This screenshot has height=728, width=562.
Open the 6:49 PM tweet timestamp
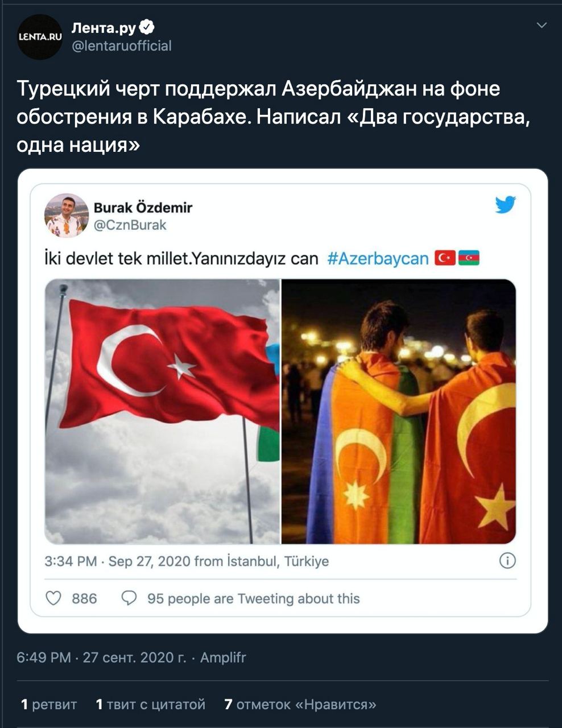101,657
